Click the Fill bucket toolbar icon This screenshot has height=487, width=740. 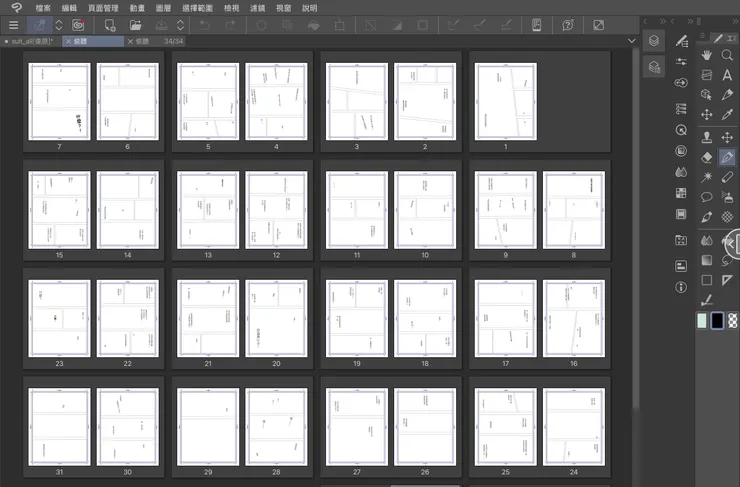click(x=313, y=25)
